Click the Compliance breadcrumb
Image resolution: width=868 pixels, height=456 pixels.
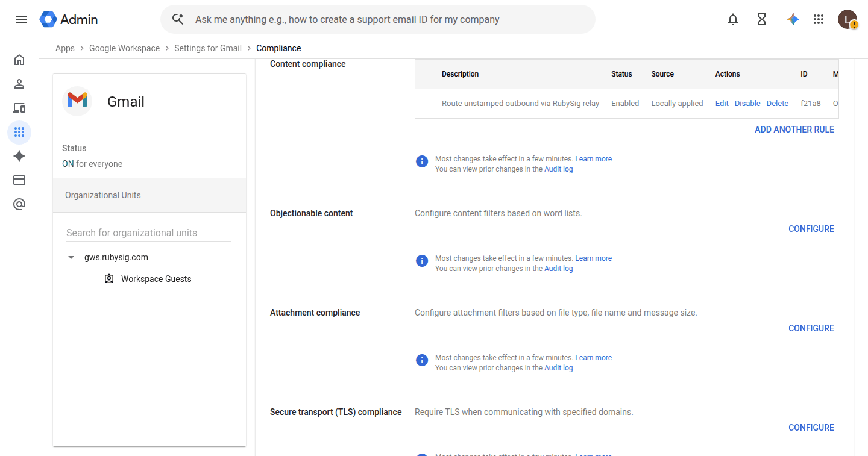[x=278, y=48]
